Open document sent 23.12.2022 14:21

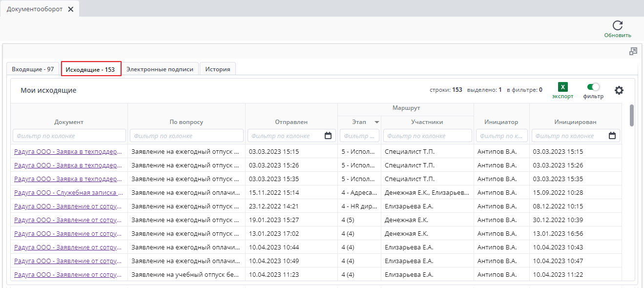68,206
